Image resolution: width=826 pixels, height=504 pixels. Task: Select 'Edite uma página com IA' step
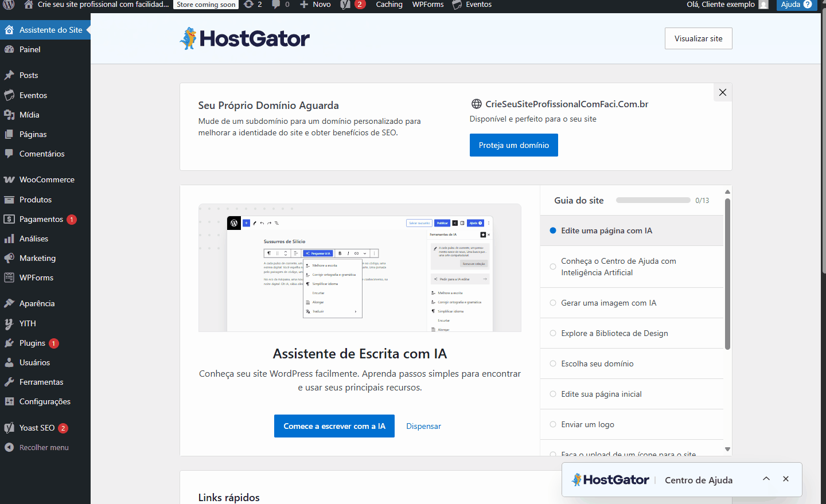(632, 230)
